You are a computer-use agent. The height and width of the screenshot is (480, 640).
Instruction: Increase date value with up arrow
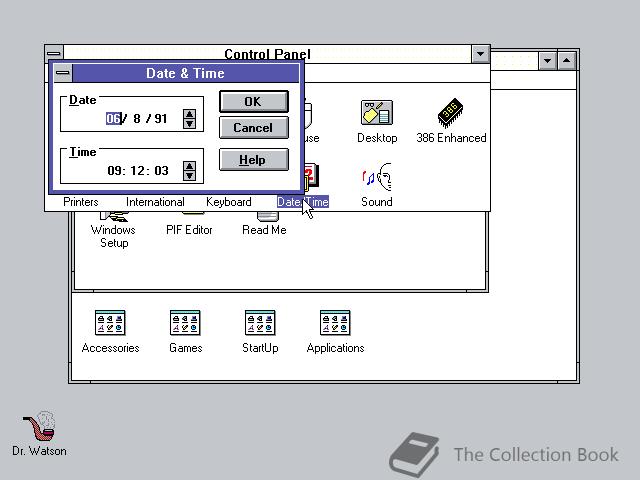(x=189, y=114)
